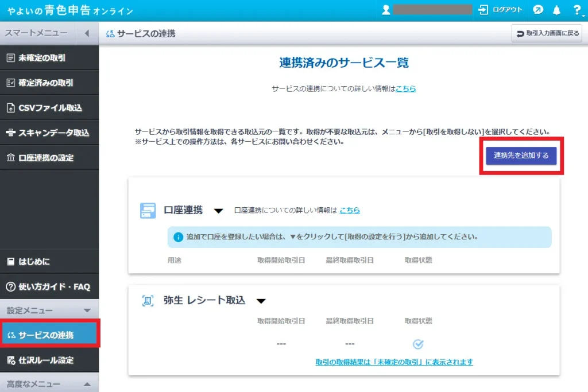Click the 確定済みの取引 checklist icon
Screen dimensions: 588x392
point(11,83)
